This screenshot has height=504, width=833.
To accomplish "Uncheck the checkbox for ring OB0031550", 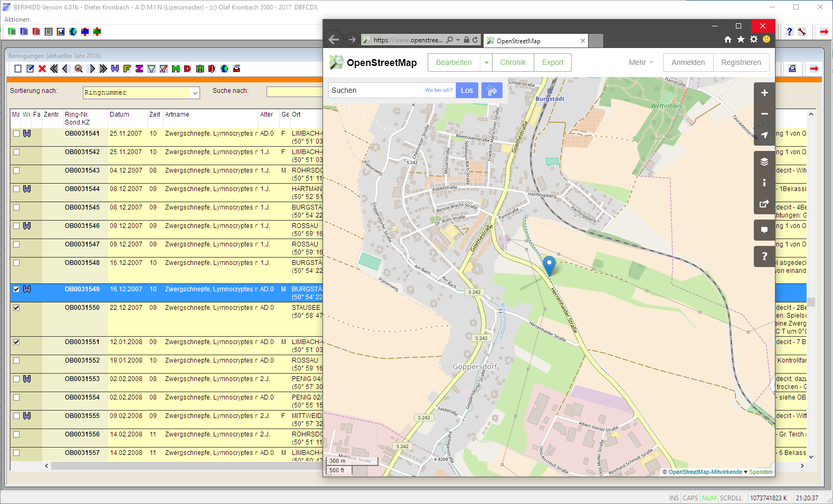I will 16,308.
